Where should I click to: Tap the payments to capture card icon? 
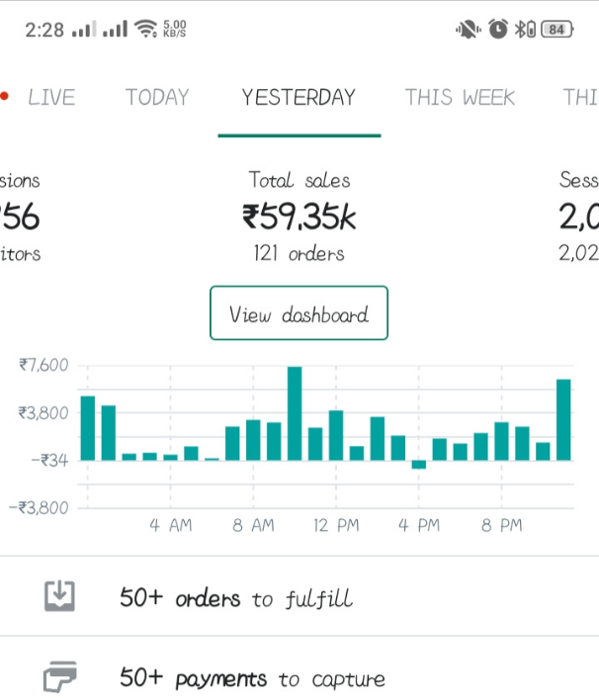(x=59, y=678)
